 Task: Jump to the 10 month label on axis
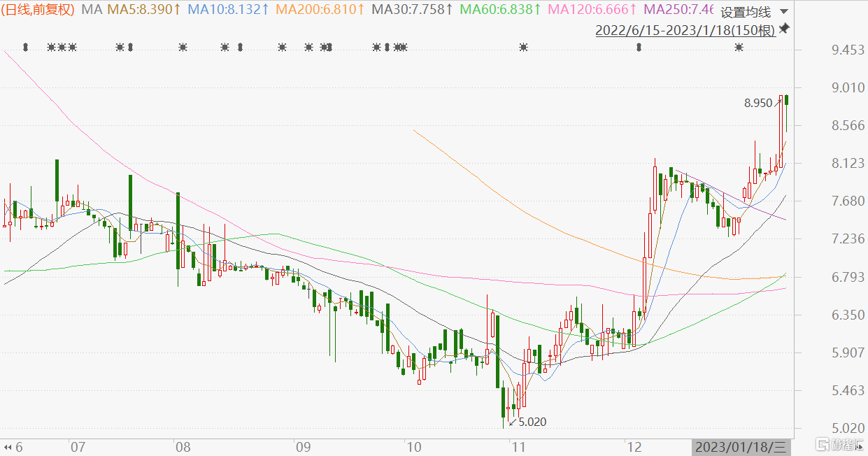click(413, 446)
